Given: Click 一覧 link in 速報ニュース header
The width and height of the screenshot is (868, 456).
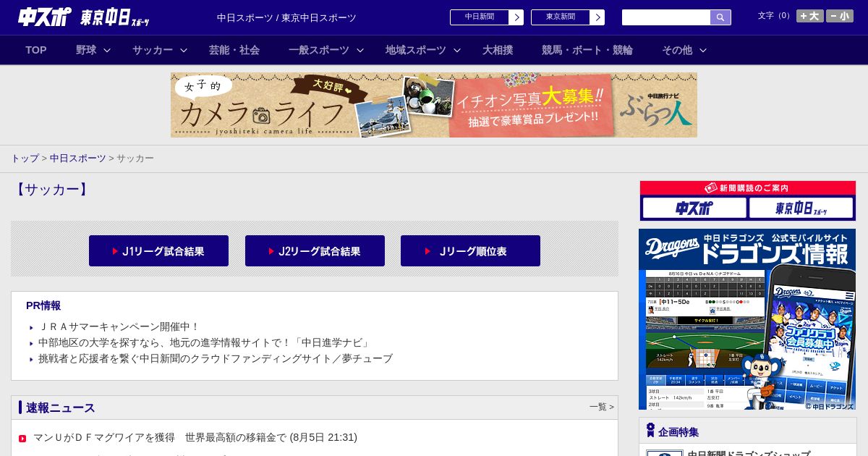Looking at the screenshot, I should click(601, 407).
